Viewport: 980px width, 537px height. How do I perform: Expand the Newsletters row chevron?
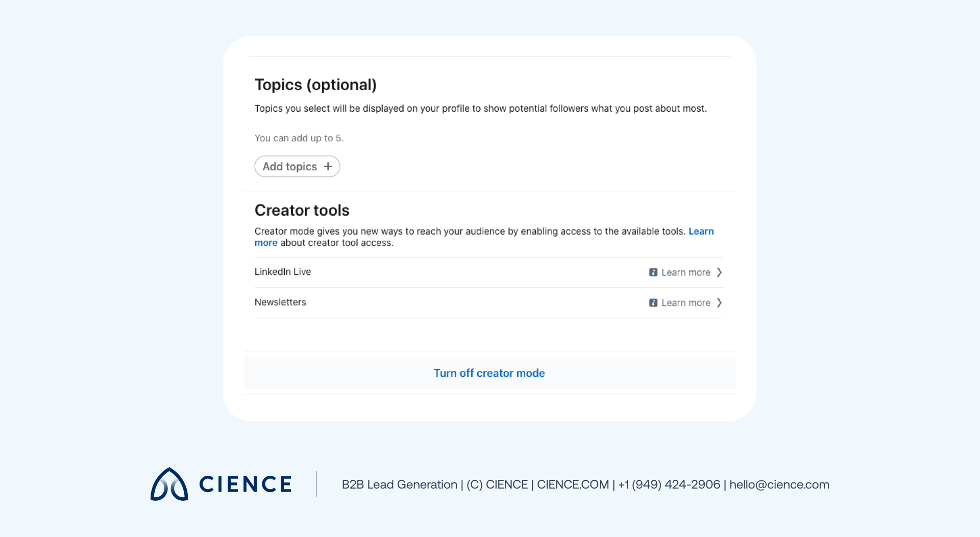pyautogui.click(x=719, y=303)
